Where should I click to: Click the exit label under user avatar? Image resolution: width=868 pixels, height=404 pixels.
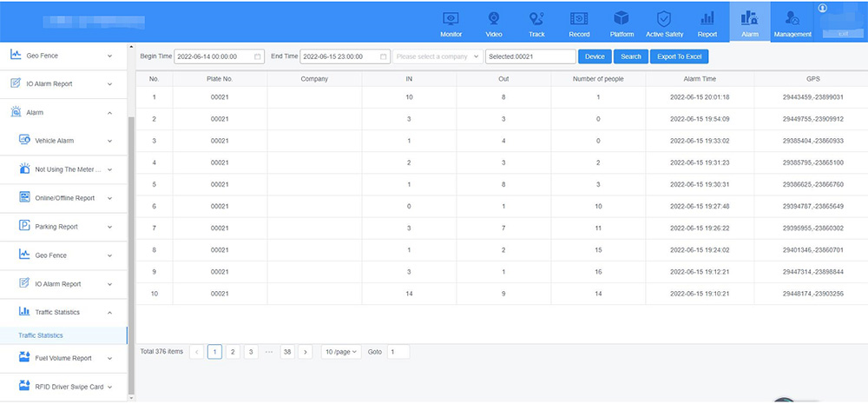pos(843,34)
